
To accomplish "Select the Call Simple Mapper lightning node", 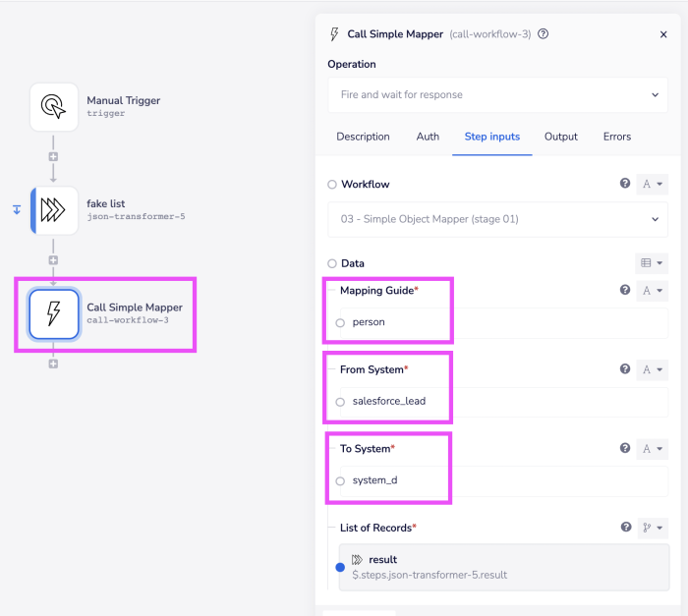I will click(53, 313).
